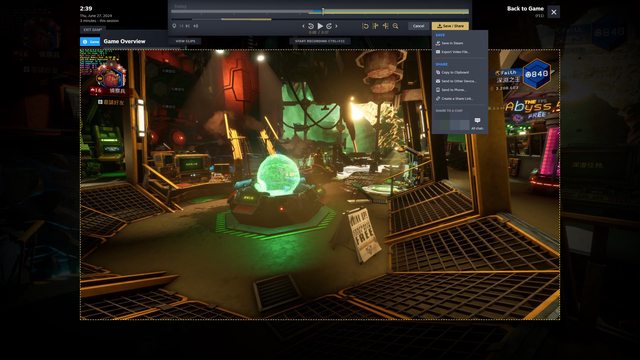The width and height of the screenshot is (640, 360).
Task: Click the undo/reset clip icon
Action: point(365,26)
